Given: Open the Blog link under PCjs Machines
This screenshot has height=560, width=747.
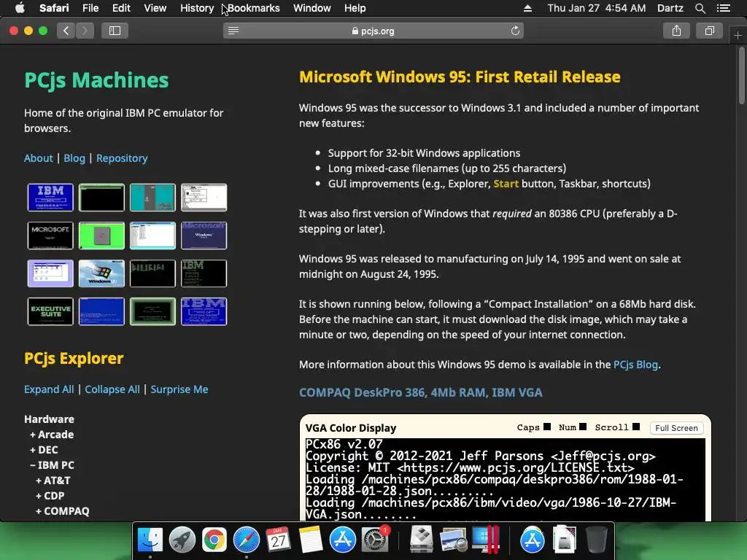Looking at the screenshot, I should pyautogui.click(x=74, y=158).
